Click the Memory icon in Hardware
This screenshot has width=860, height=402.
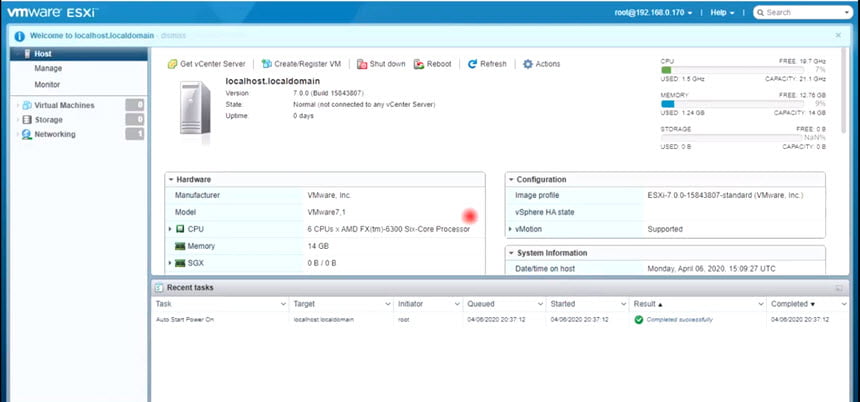click(x=180, y=246)
